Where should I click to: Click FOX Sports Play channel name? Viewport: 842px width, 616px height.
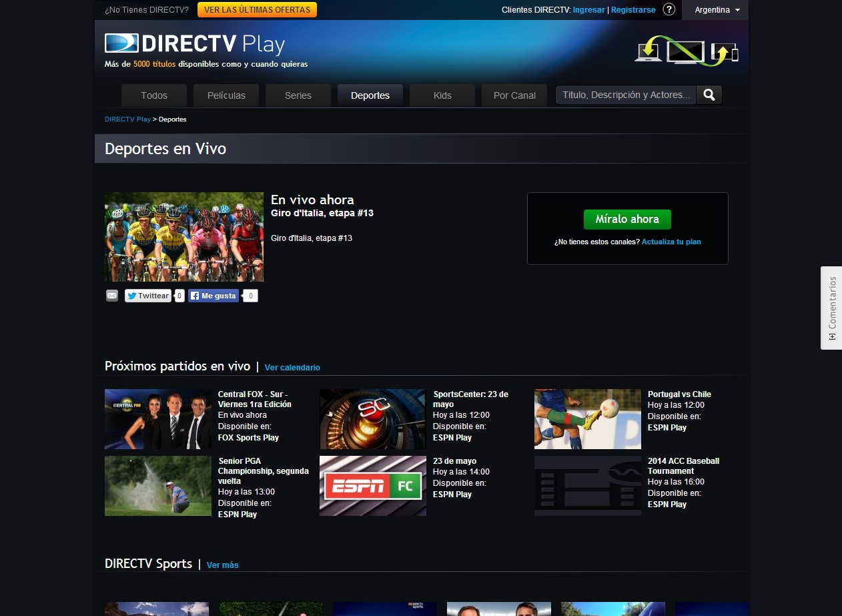tap(248, 438)
